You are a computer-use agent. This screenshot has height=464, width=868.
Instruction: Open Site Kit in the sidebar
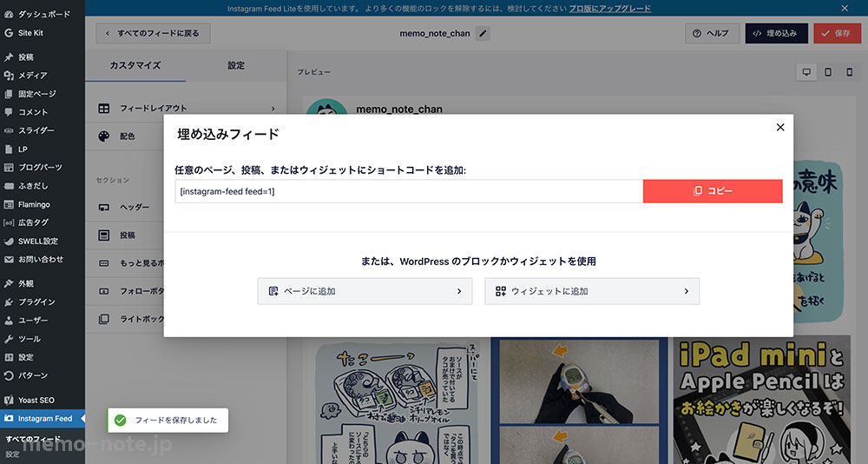tap(43, 33)
